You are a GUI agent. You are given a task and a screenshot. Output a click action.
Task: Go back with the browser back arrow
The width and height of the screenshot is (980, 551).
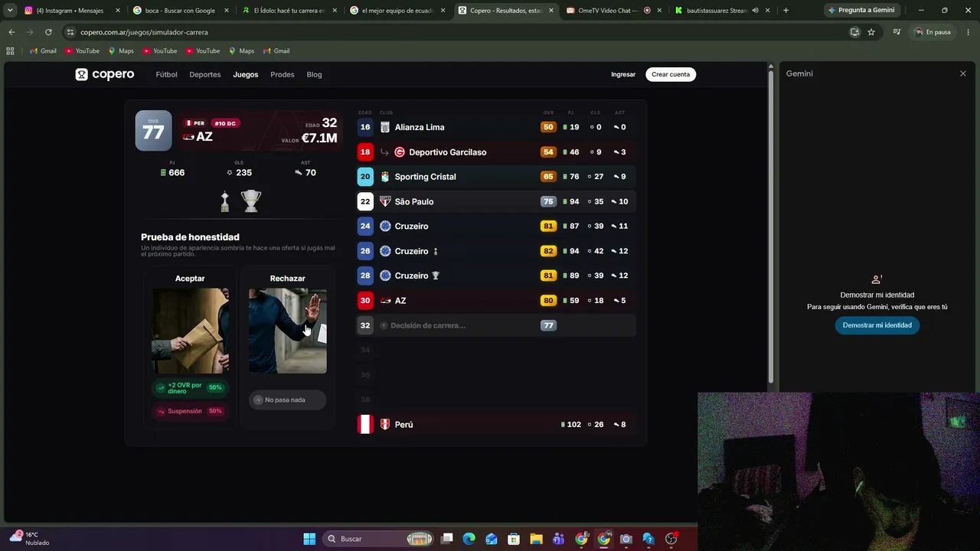click(11, 32)
